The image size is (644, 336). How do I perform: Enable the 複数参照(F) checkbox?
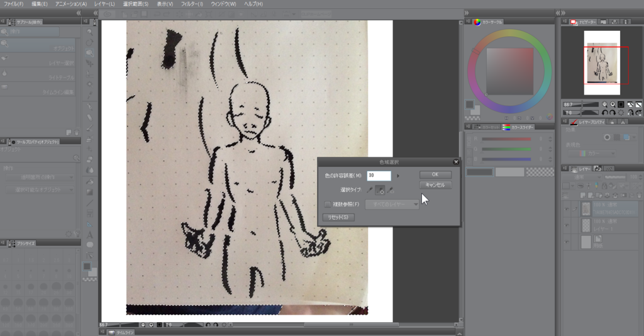[327, 204]
